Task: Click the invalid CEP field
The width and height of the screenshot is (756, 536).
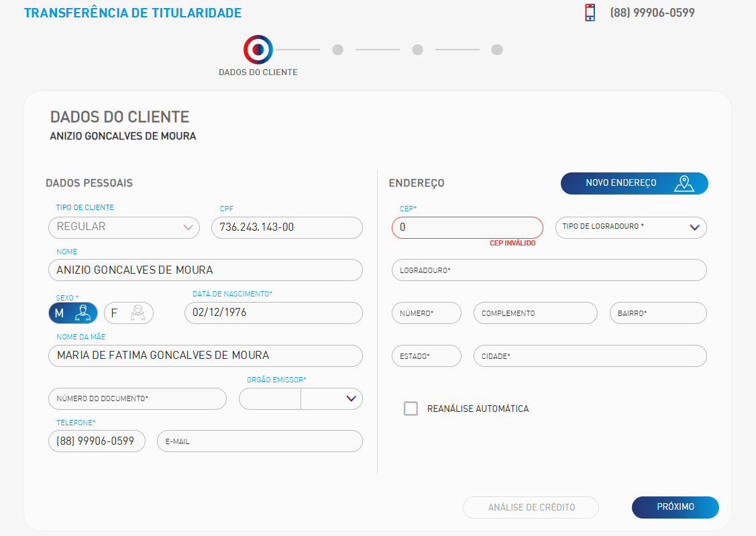Action: pos(467,227)
